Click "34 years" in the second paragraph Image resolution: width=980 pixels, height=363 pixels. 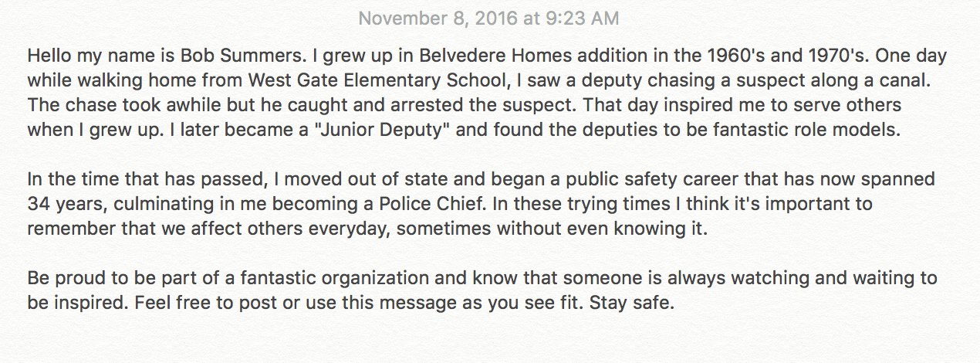pos(59,202)
